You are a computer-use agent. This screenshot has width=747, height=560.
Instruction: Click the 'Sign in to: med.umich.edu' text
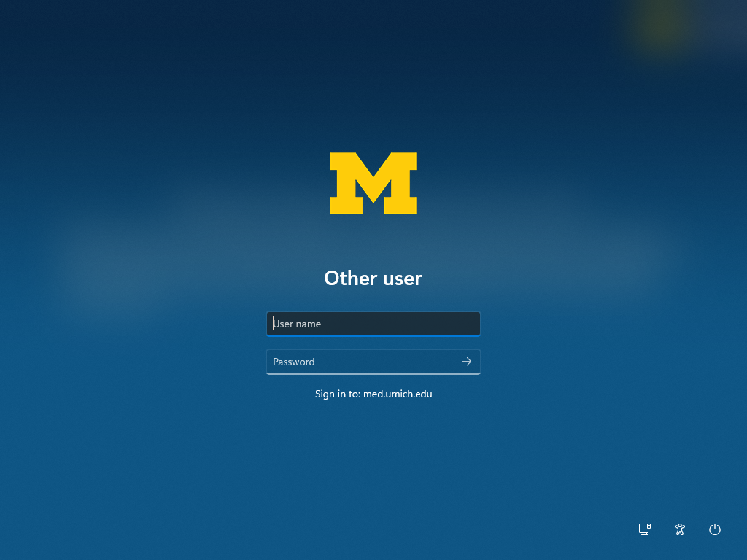[373, 394]
